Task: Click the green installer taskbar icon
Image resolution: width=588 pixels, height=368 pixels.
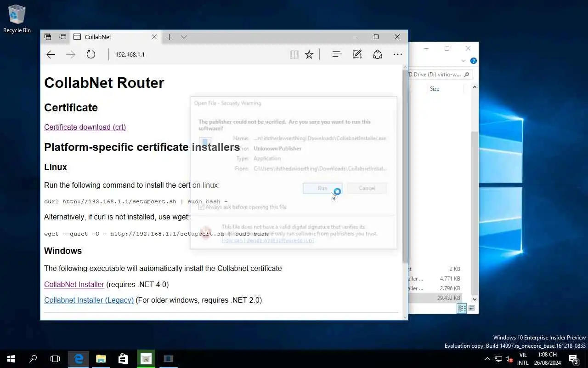Action: (146, 359)
